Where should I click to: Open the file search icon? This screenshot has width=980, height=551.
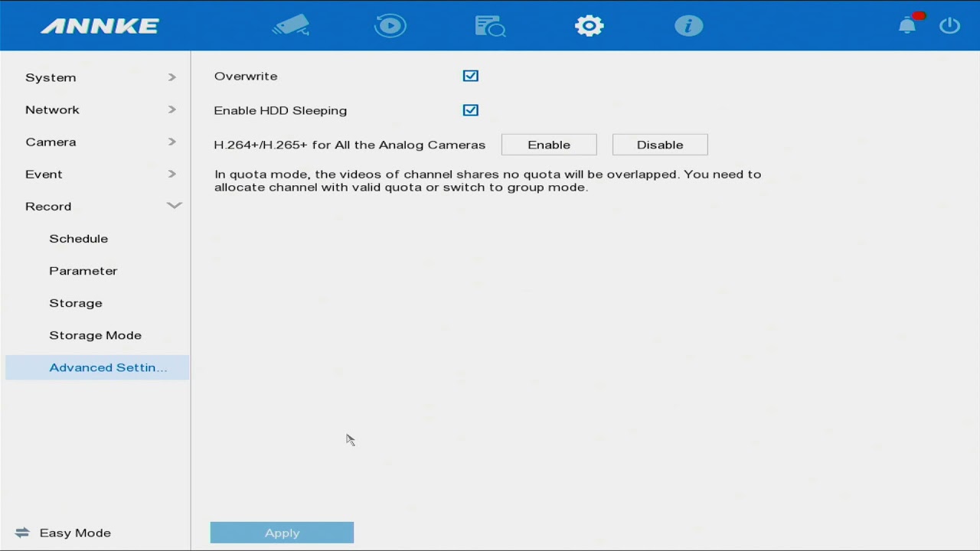(490, 26)
